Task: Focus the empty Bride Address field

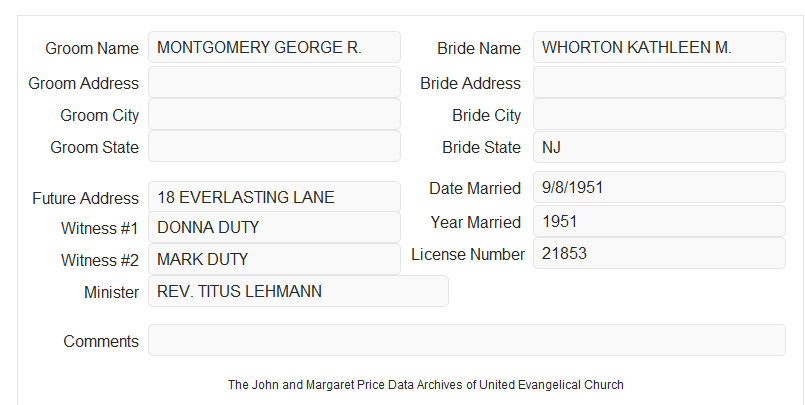Action: tap(659, 82)
